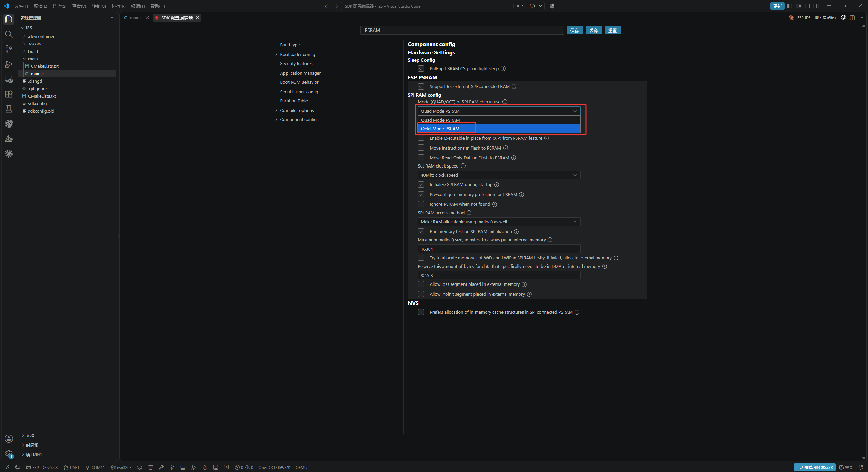Open the Source Control view
This screenshot has height=472, width=868.
[9, 49]
